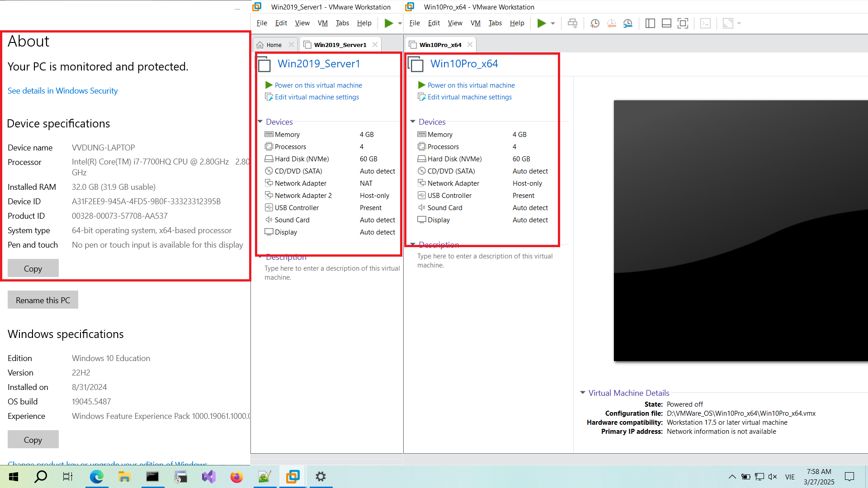Open the snapshot manager wrench-clock icon
Screen dimensions: 868x488
coord(628,23)
